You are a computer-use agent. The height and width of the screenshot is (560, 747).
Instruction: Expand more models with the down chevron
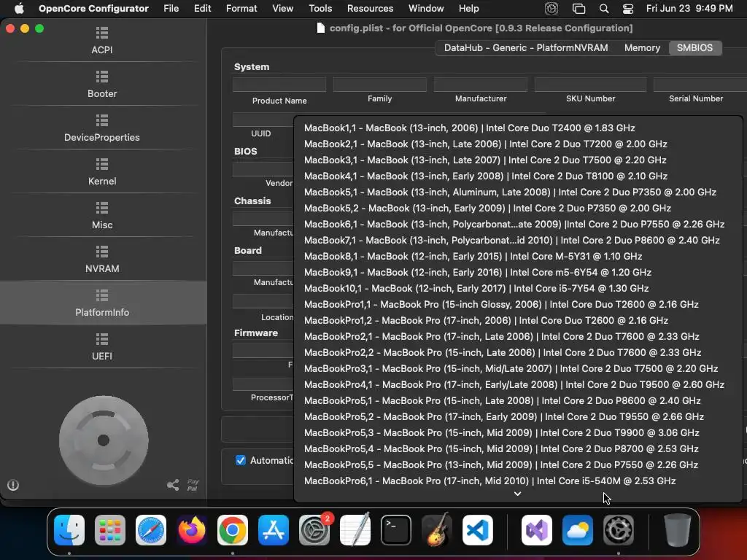(517, 494)
